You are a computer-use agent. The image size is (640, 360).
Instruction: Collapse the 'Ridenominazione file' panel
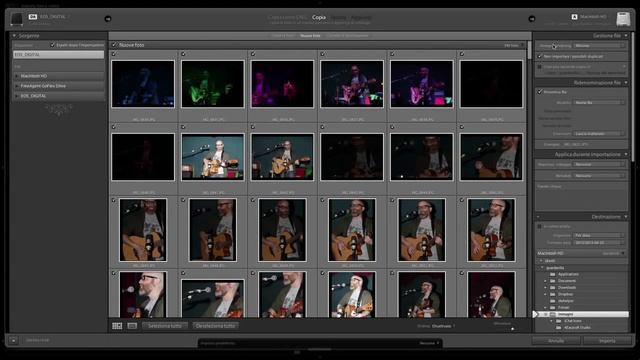point(626,82)
